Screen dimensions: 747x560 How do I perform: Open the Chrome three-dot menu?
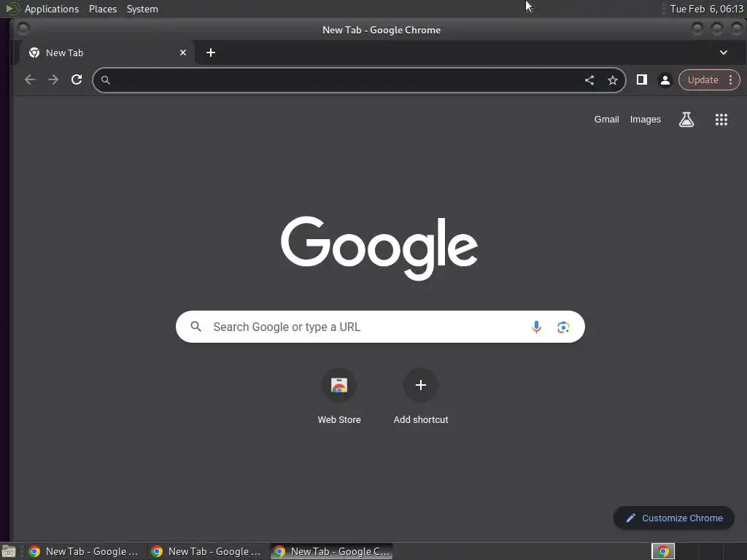coord(730,80)
